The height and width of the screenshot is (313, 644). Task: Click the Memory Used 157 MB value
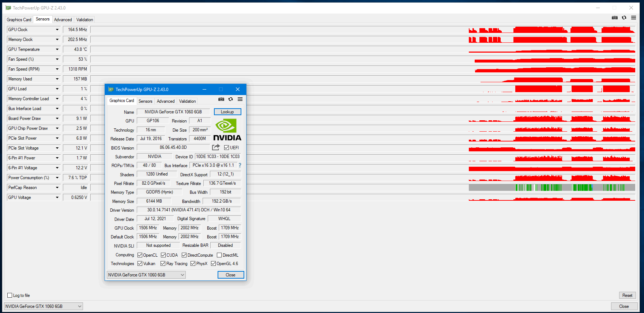pos(76,79)
